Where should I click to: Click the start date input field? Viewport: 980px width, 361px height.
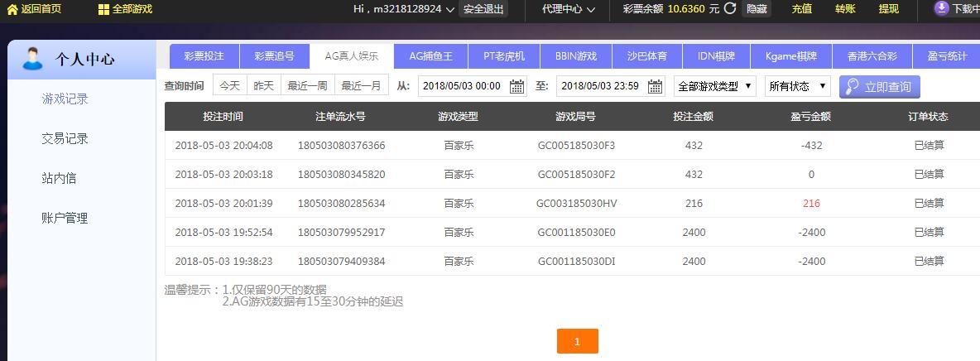(x=473, y=86)
